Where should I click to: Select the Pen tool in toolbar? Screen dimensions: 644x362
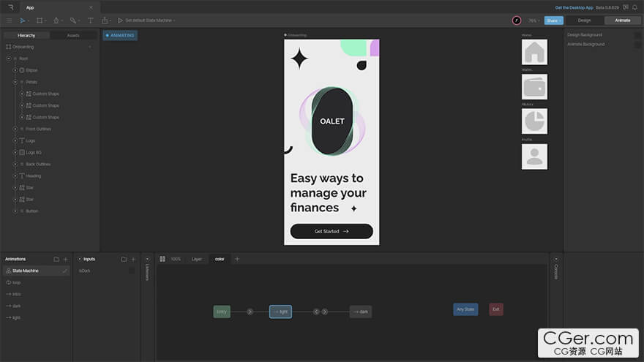coord(56,20)
